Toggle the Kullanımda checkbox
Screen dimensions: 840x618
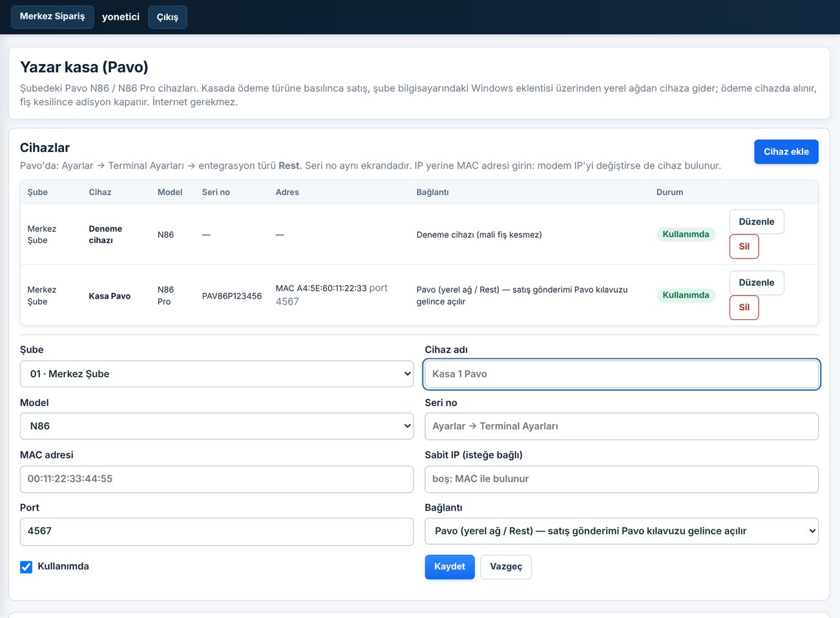[26, 567]
